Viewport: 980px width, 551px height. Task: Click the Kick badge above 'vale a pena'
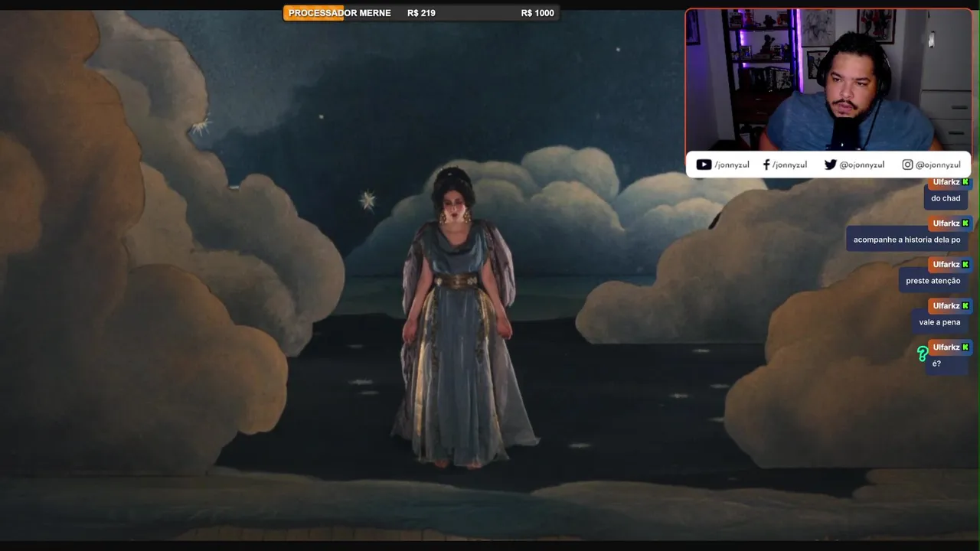coord(965,306)
